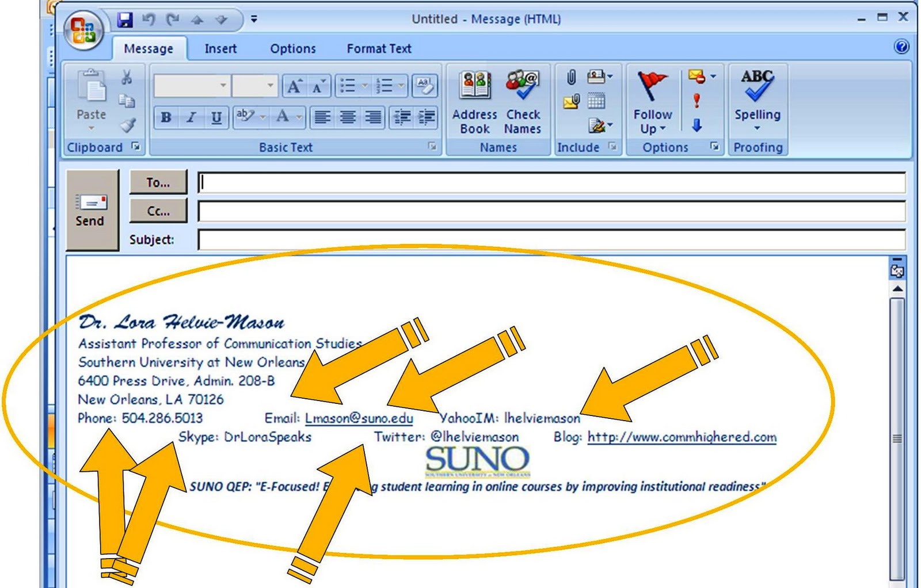The image size is (921, 588).
Task: Open the font size combo box
Action: click(x=255, y=86)
